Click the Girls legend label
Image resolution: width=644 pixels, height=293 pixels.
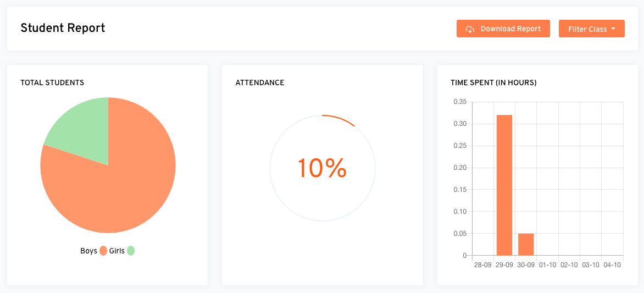[x=117, y=251]
